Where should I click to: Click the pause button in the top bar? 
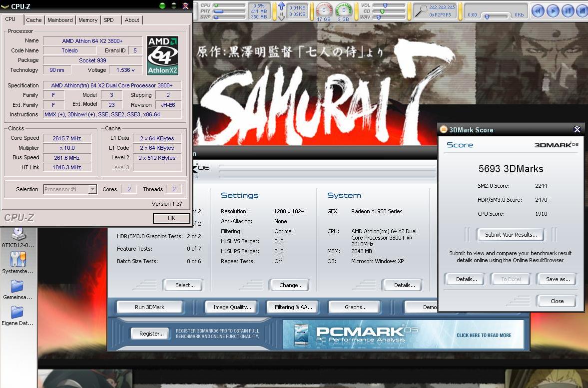(x=568, y=11)
